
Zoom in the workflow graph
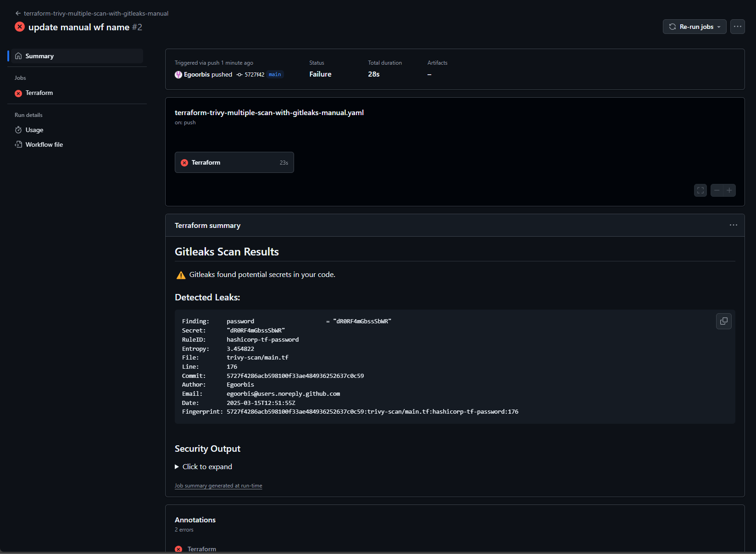[729, 190]
